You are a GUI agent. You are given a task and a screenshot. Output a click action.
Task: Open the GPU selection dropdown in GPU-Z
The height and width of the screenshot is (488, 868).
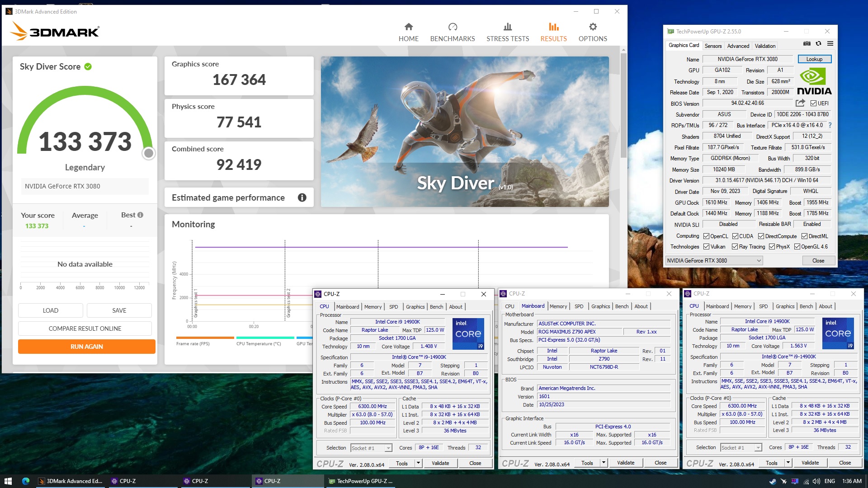coord(714,261)
